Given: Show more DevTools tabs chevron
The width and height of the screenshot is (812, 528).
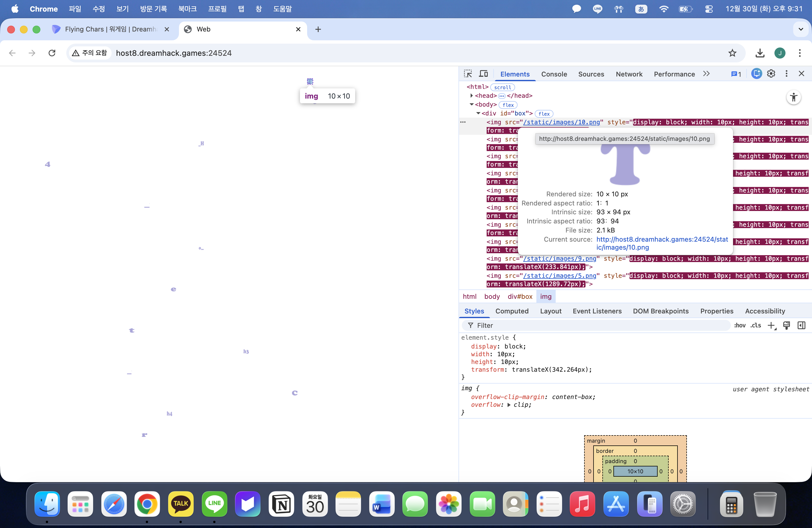Looking at the screenshot, I should (x=706, y=74).
